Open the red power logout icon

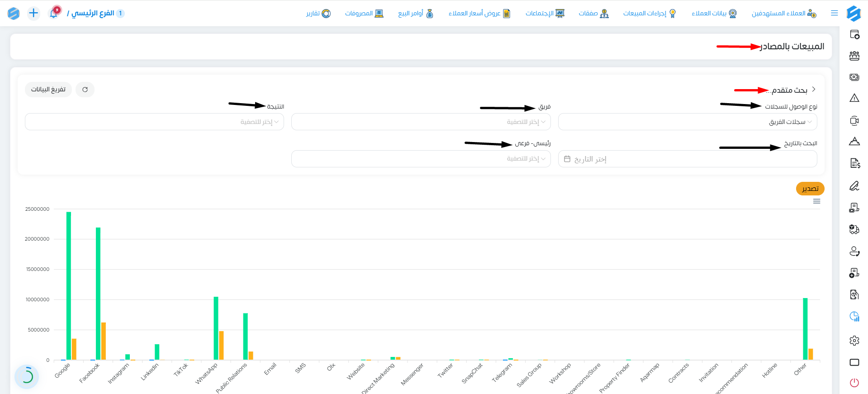[854, 383]
